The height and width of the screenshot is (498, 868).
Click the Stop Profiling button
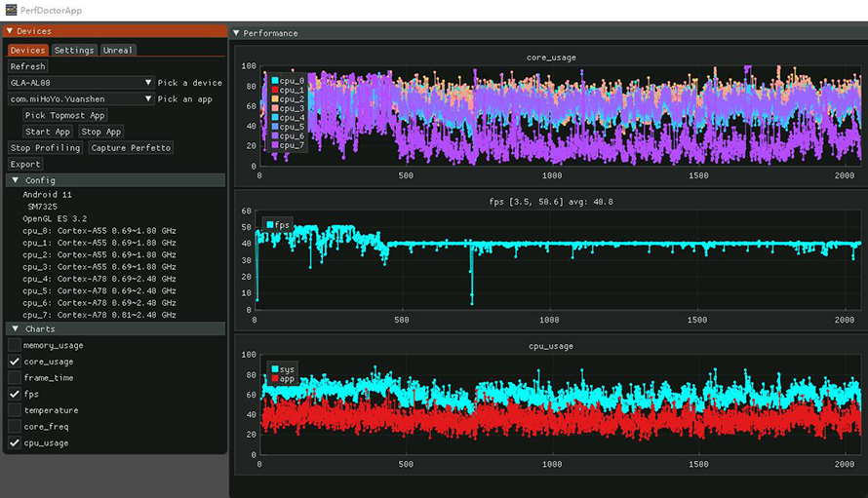45,148
